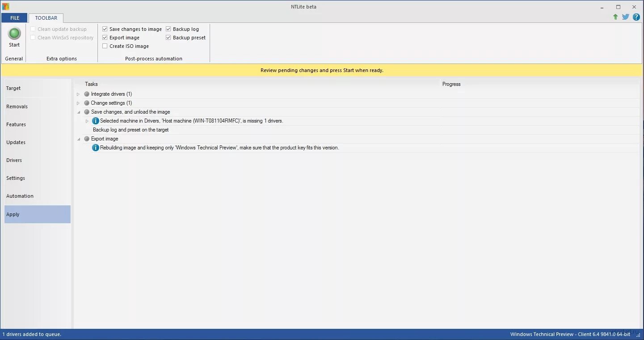Collapse the Export image task
This screenshot has width=644, height=340.
[79, 139]
